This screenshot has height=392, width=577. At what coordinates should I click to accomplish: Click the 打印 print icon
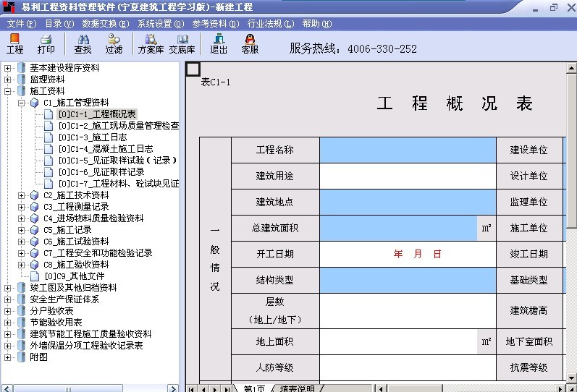click(46, 44)
